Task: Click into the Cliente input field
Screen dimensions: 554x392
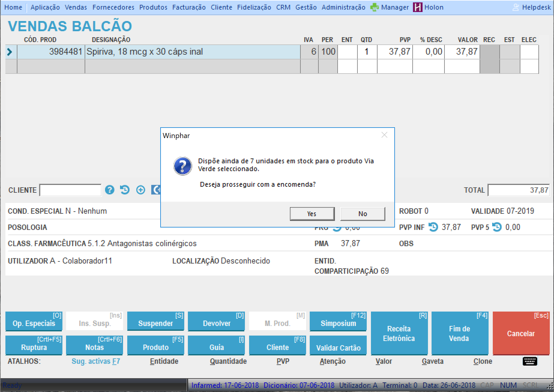Action: 70,190
